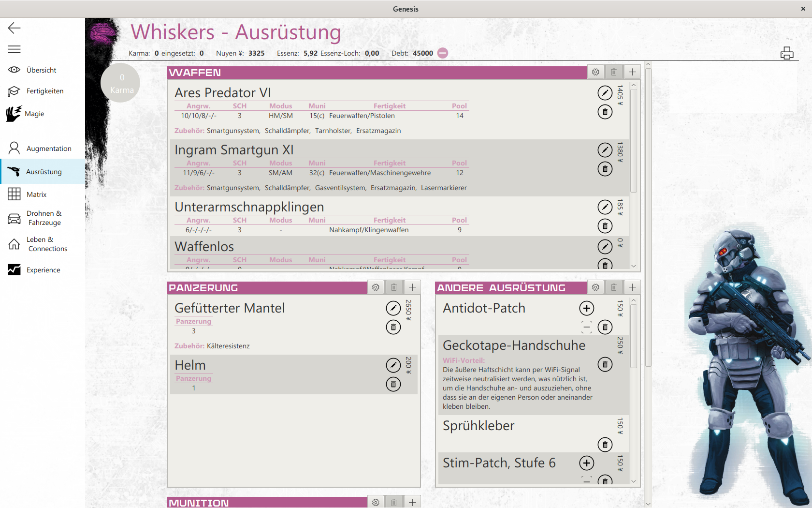Go to Drohnen & Fahrzeuge page
This screenshot has width=812, height=508.
tap(43, 218)
